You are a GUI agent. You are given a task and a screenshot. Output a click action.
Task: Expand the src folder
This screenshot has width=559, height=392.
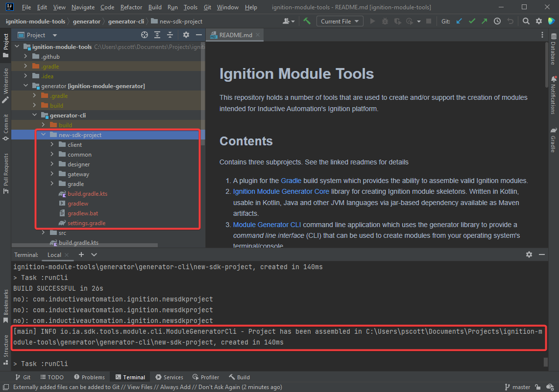click(44, 232)
